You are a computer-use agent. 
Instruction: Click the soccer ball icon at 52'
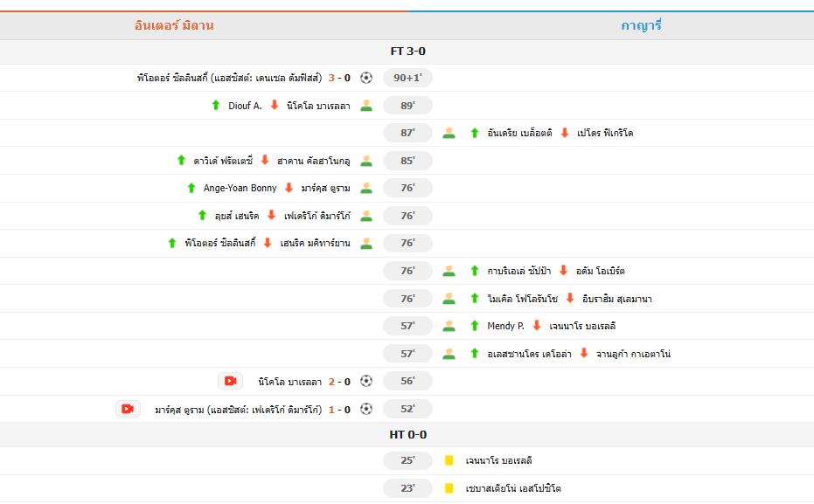[366, 409]
